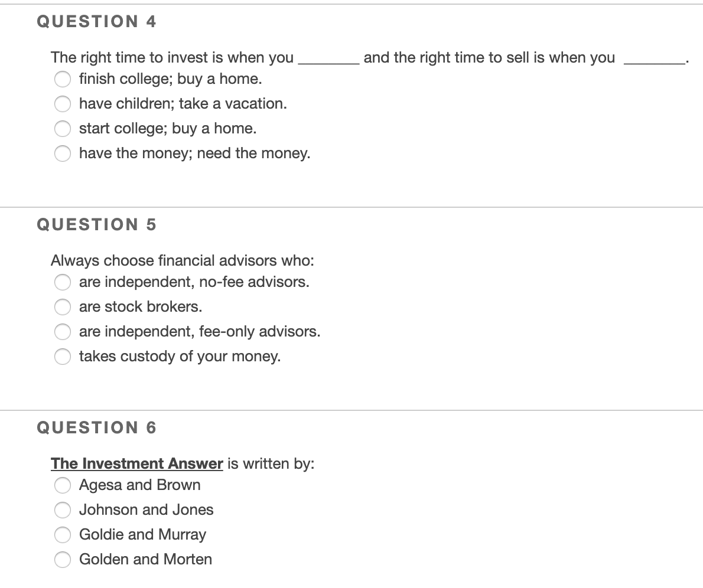This screenshot has width=703, height=588.
Task: Click the QUESTION 6 heading
Action: [x=96, y=427]
